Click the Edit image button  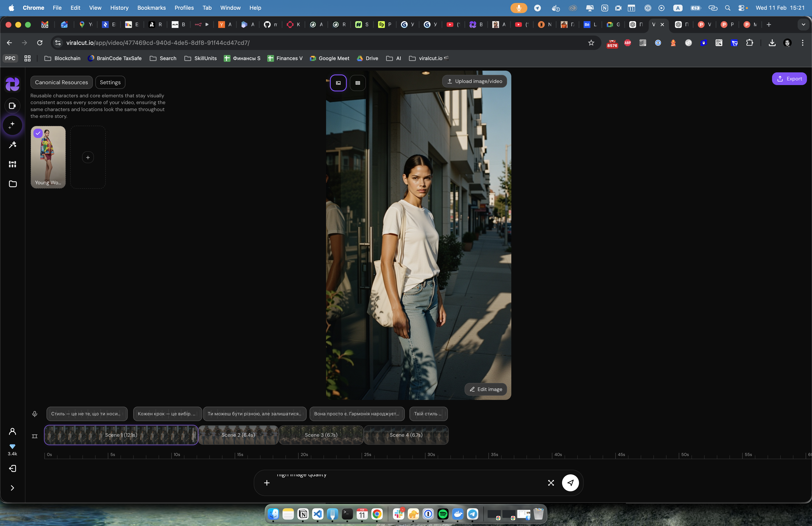486,389
